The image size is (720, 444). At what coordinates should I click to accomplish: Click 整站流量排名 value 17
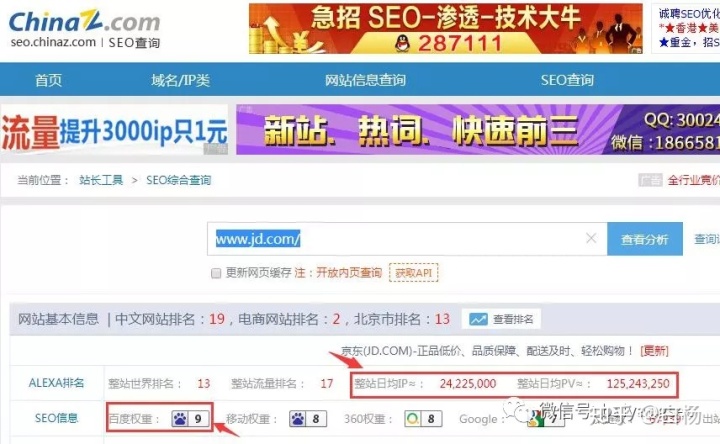326,383
